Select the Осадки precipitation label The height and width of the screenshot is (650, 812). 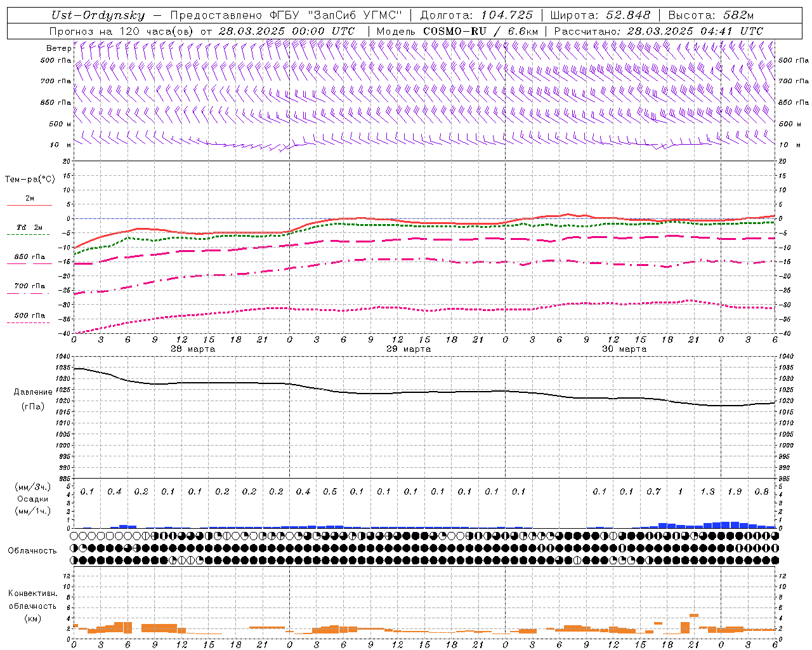pyautogui.click(x=32, y=499)
